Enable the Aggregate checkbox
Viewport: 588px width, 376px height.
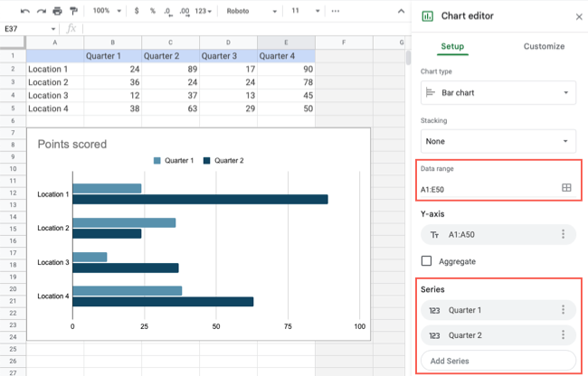pos(427,261)
